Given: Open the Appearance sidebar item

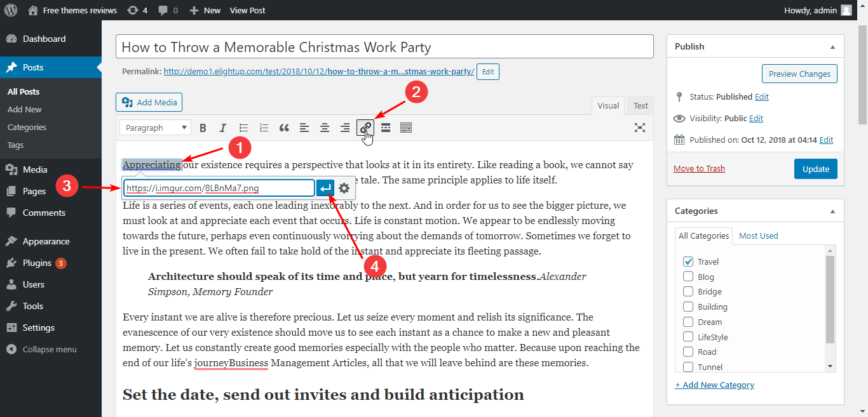Looking at the screenshot, I should pos(51,241).
